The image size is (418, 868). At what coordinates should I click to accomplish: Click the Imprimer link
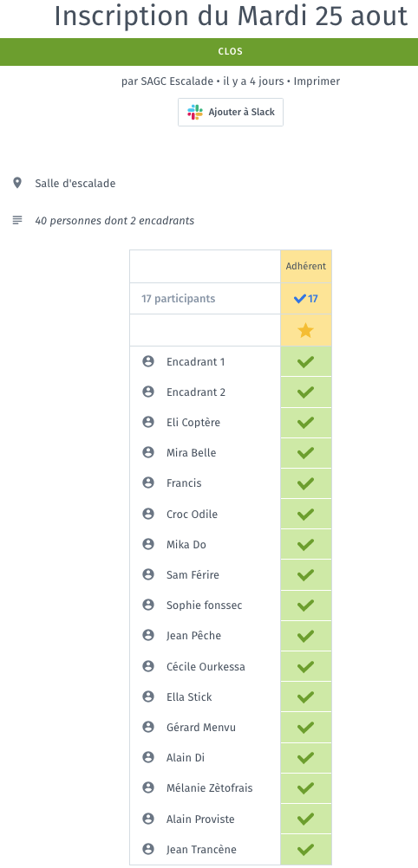(317, 81)
